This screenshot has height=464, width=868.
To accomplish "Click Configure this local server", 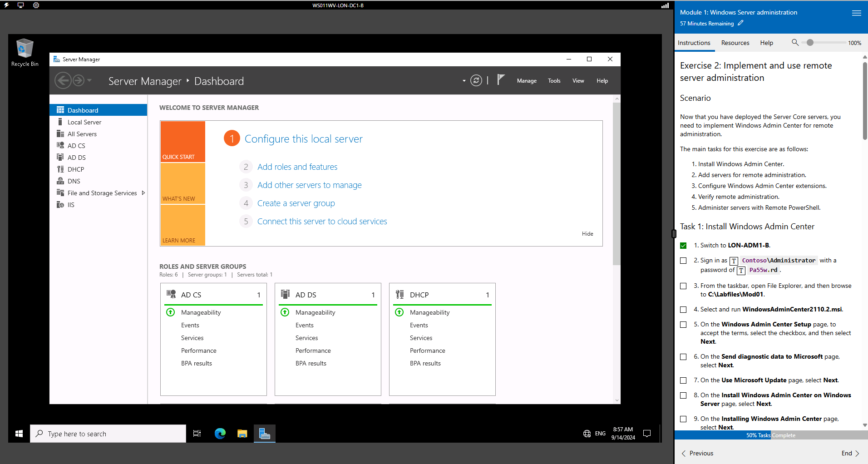I will click(x=304, y=138).
